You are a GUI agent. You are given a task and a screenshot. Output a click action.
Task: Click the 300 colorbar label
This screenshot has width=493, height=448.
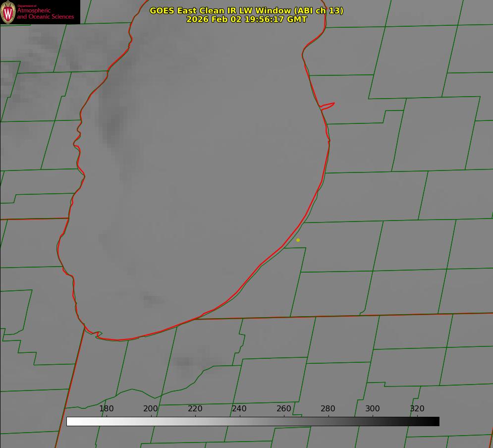[373, 408]
